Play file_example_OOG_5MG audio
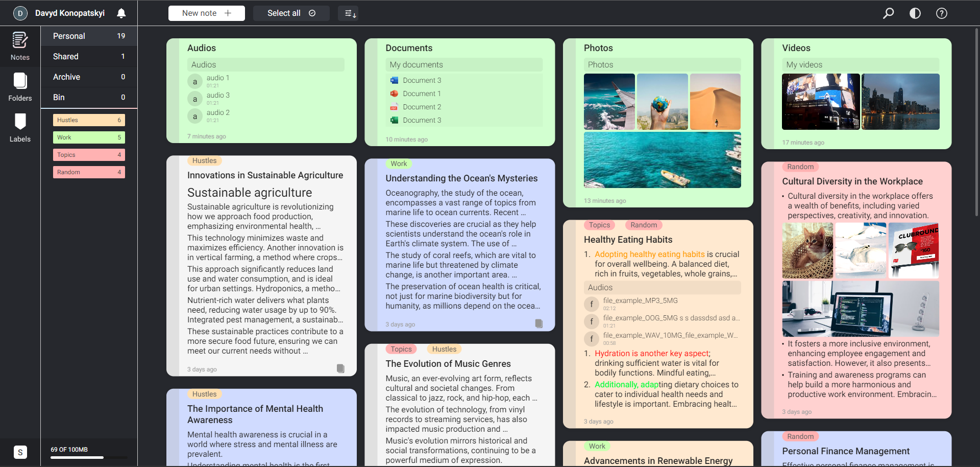980x467 pixels. (x=592, y=321)
